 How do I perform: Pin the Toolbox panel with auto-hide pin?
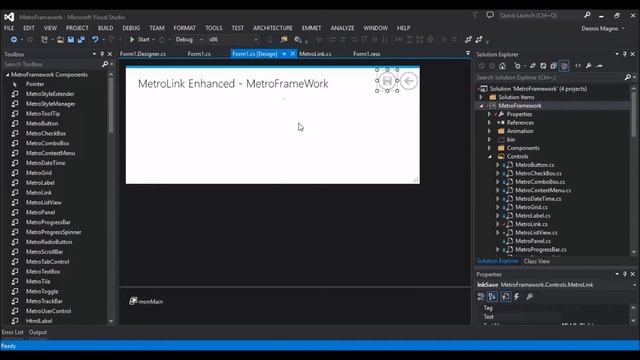point(102,54)
